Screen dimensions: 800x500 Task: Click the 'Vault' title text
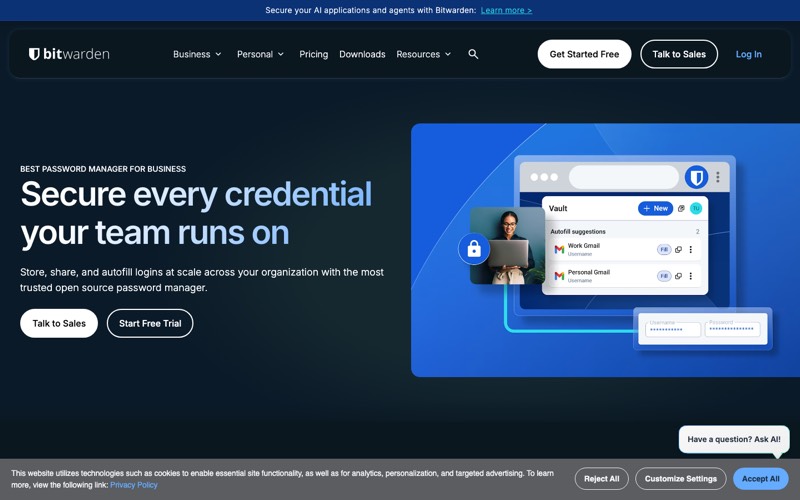click(558, 208)
